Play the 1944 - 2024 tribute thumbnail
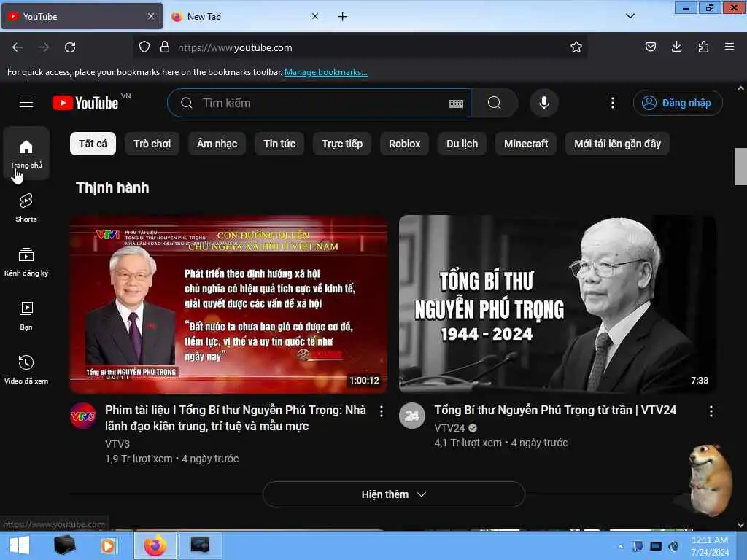This screenshot has height=560, width=747. [x=557, y=304]
